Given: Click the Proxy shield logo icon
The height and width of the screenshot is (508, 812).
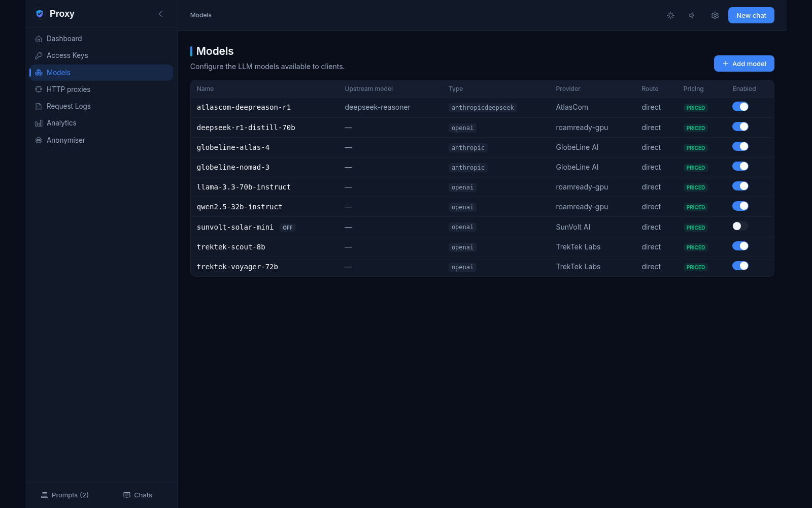Looking at the screenshot, I should tap(40, 14).
